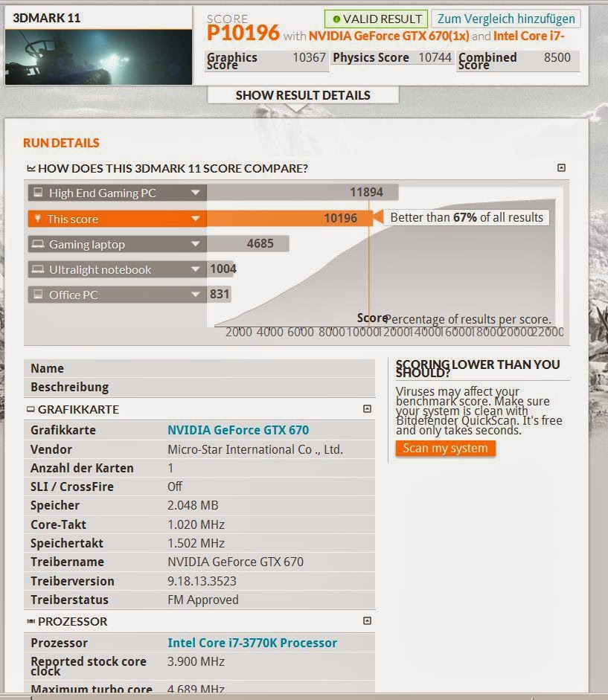This screenshot has width=608, height=700.
Task: Click the Combined Score value 8500
Action: click(557, 57)
